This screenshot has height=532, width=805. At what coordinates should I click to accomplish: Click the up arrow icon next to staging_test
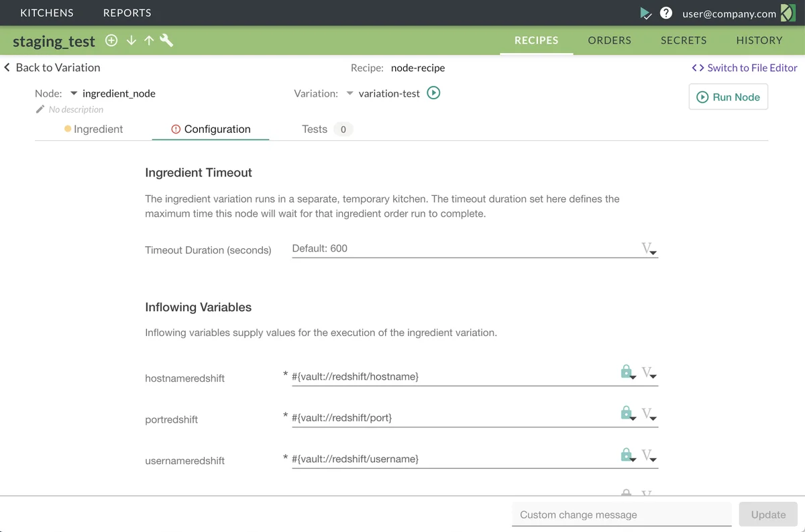(x=148, y=41)
